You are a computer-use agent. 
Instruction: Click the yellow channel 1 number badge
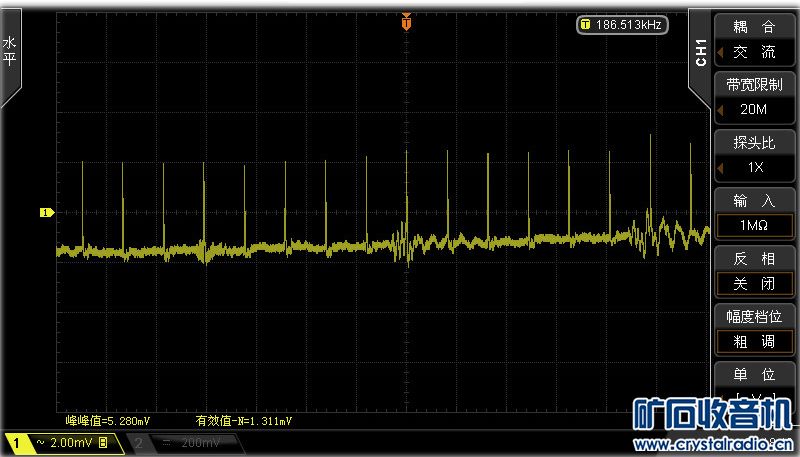pyautogui.click(x=17, y=442)
